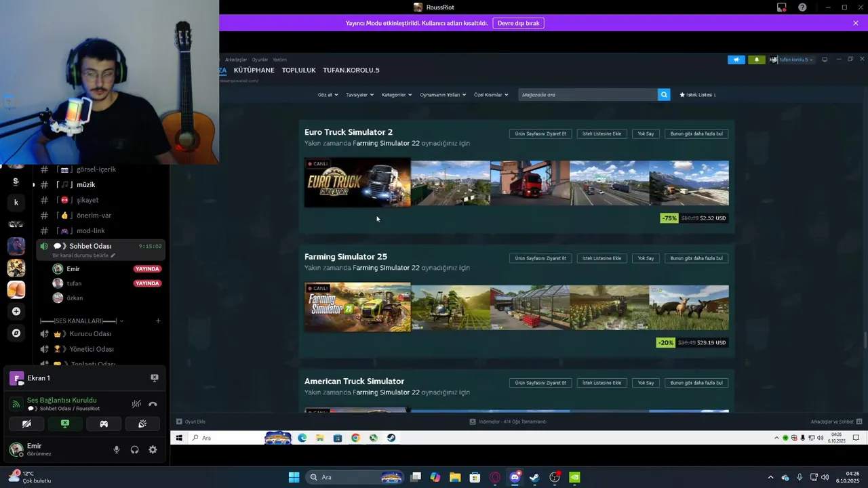868x488 pixels.
Task: Click the voice connection signal icon
Action: 16,404
